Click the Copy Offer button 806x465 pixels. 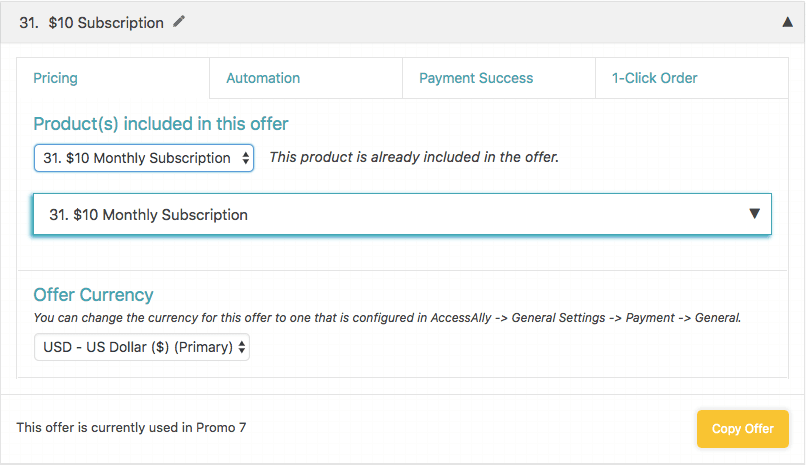point(743,429)
